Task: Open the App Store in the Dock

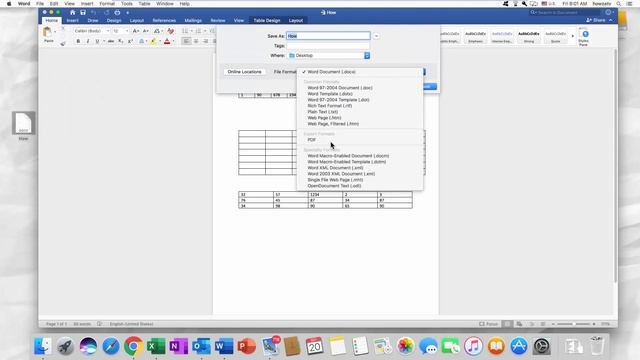Action: [x=519, y=347]
